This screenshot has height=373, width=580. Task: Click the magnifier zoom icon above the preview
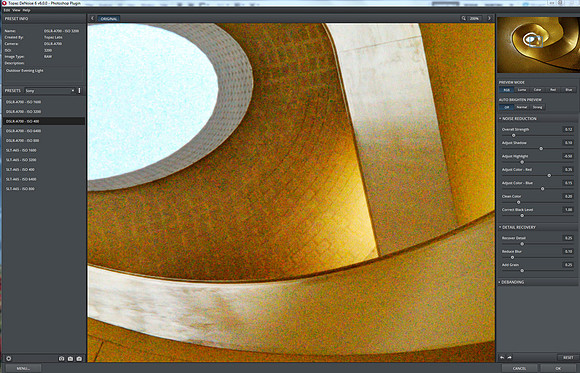tap(463, 18)
